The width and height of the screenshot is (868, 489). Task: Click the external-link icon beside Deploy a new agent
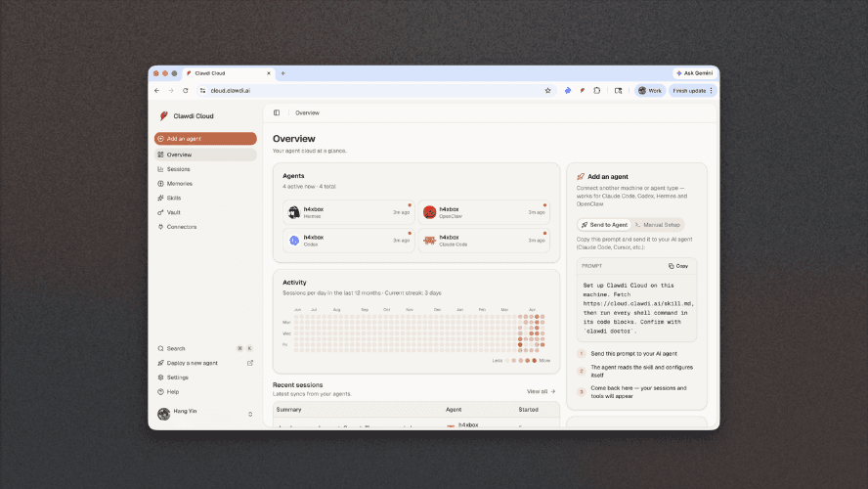click(250, 363)
